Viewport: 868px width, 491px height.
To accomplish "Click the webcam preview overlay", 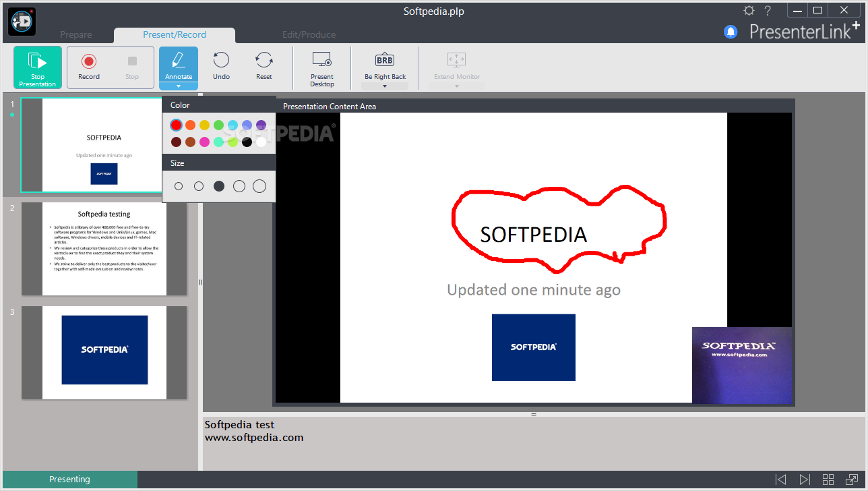I will (x=742, y=365).
